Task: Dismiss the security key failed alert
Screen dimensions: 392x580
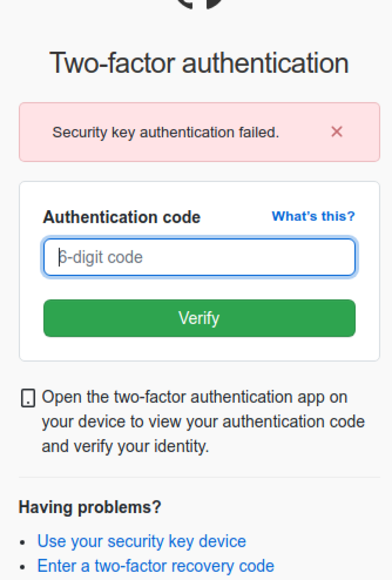Action: [337, 132]
